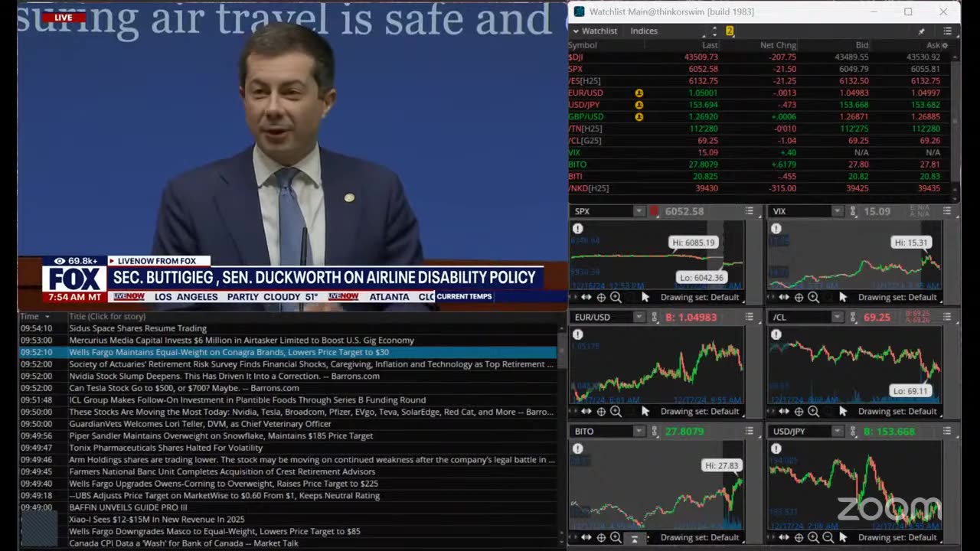Image resolution: width=980 pixels, height=551 pixels.
Task: Open the watchlist panel hamburger menu
Action: pyautogui.click(x=948, y=31)
